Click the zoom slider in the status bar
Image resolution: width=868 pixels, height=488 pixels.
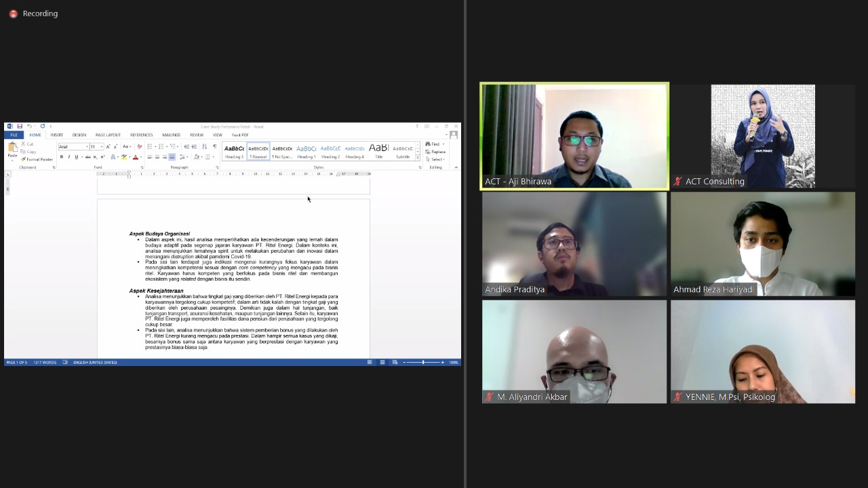coord(423,363)
